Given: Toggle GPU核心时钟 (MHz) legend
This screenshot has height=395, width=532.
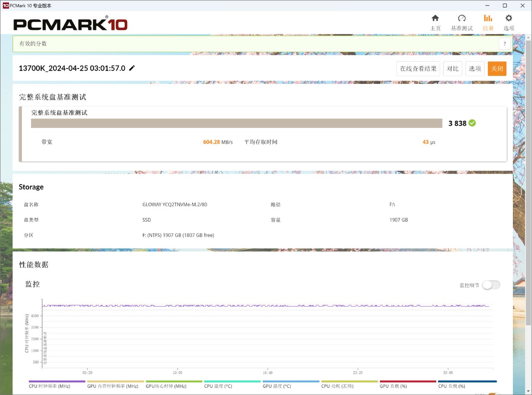Looking at the screenshot, I should click(x=174, y=384).
